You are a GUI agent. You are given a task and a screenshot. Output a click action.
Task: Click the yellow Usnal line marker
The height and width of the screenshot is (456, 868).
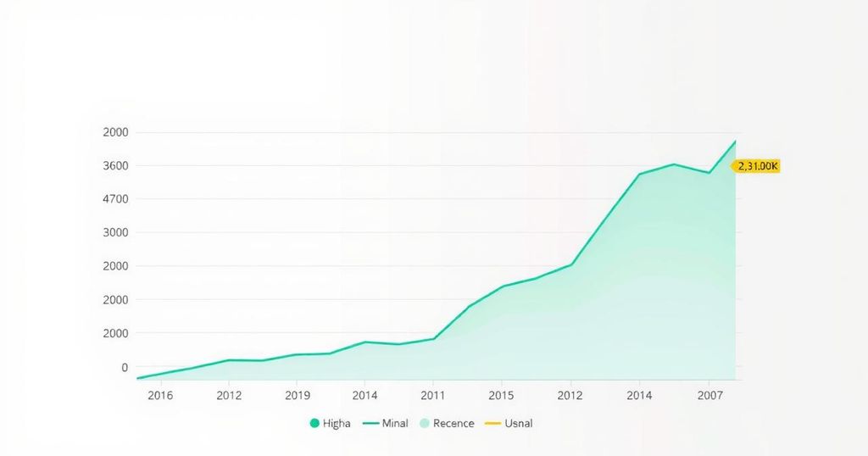tap(492, 423)
